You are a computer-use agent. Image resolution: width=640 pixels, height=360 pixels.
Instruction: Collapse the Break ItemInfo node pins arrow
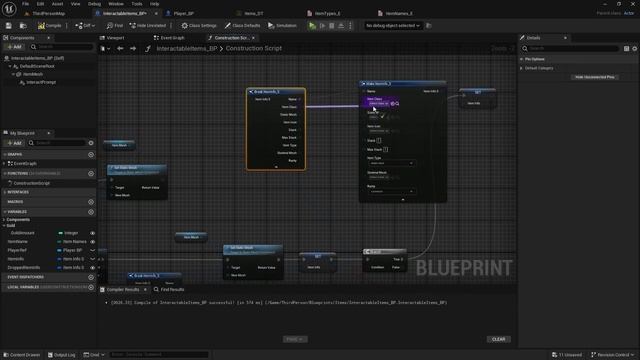[276, 167]
